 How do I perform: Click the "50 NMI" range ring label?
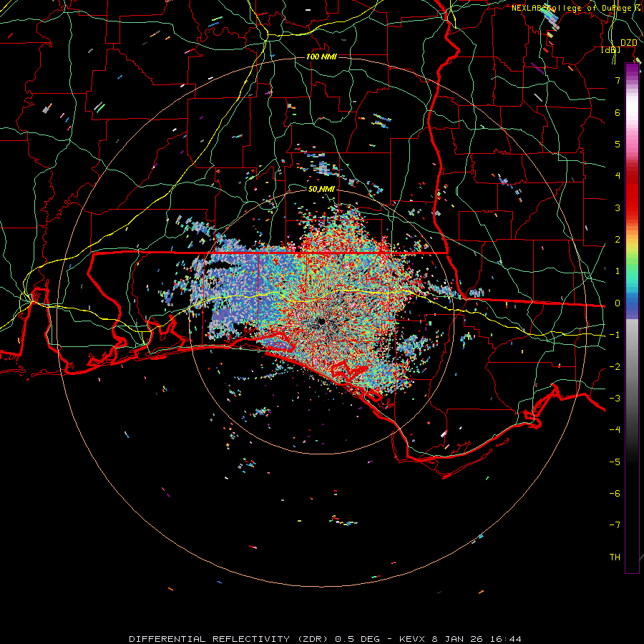321,189
